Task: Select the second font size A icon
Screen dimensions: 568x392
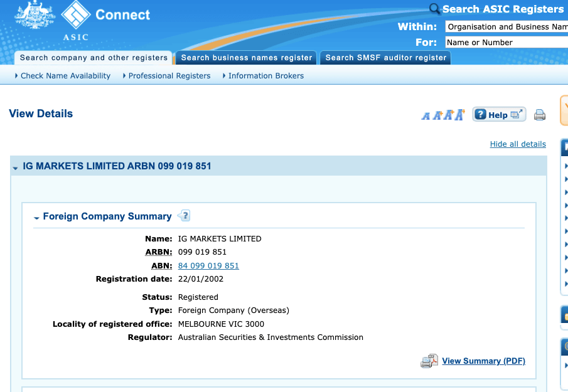Action: pyautogui.click(x=437, y=115)
